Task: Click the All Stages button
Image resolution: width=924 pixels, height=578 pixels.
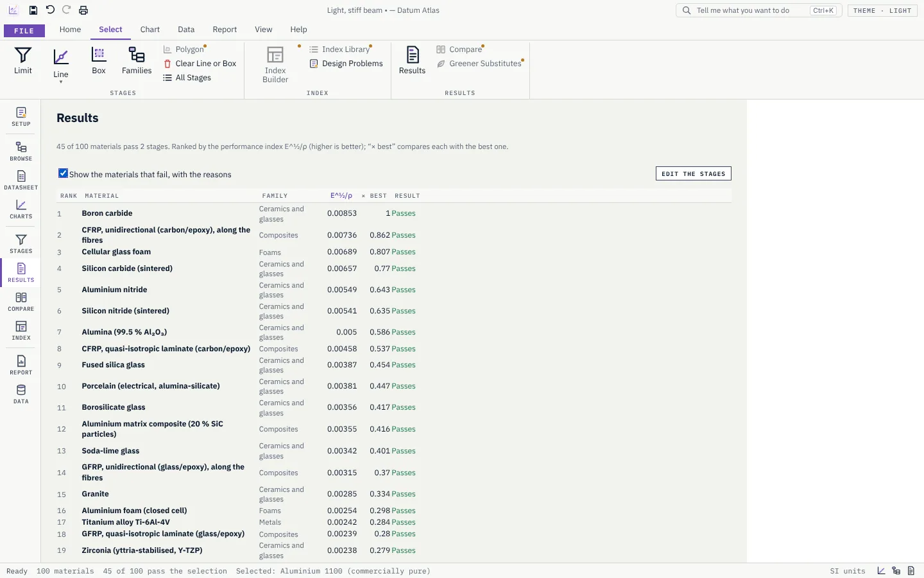Action: (187, 78)
